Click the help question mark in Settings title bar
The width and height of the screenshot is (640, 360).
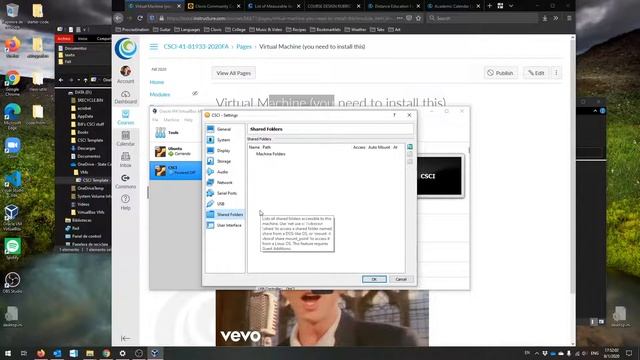pyautogui.click(x=394, y=115)
